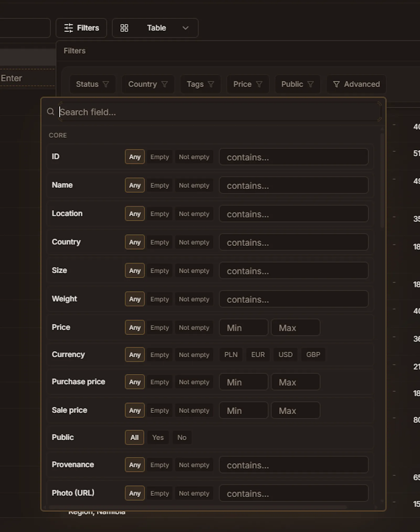Open the Table view dropdown chevron
The height and width of the screenshot is (532, 420).
click(x=186, y=28)
